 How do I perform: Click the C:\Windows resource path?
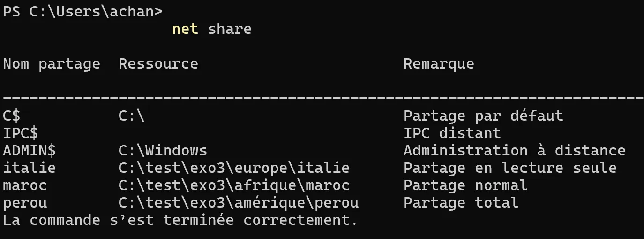point(163,150)
